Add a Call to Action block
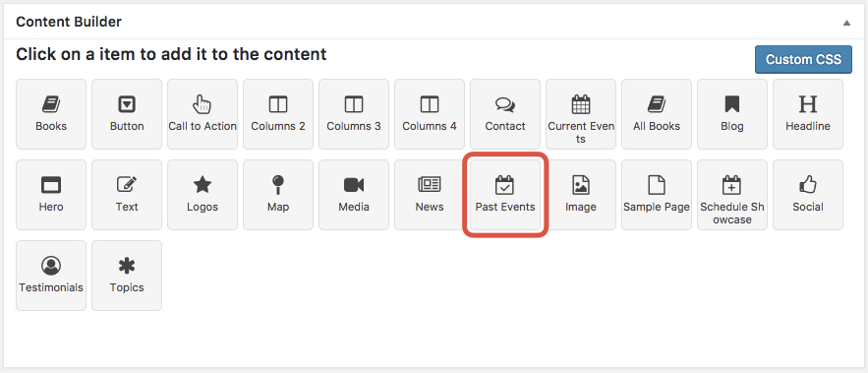Viewport: 868px width, 373px height. point(203,114)
